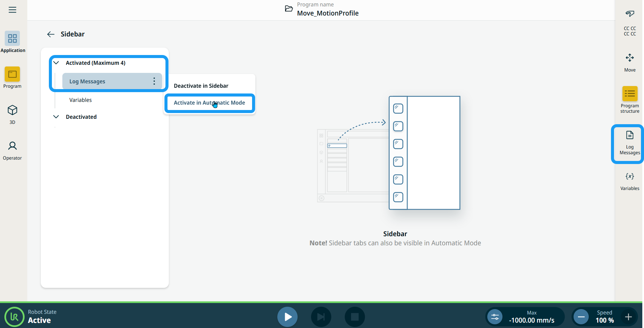Go back using the Sidebar arrow

51,34
